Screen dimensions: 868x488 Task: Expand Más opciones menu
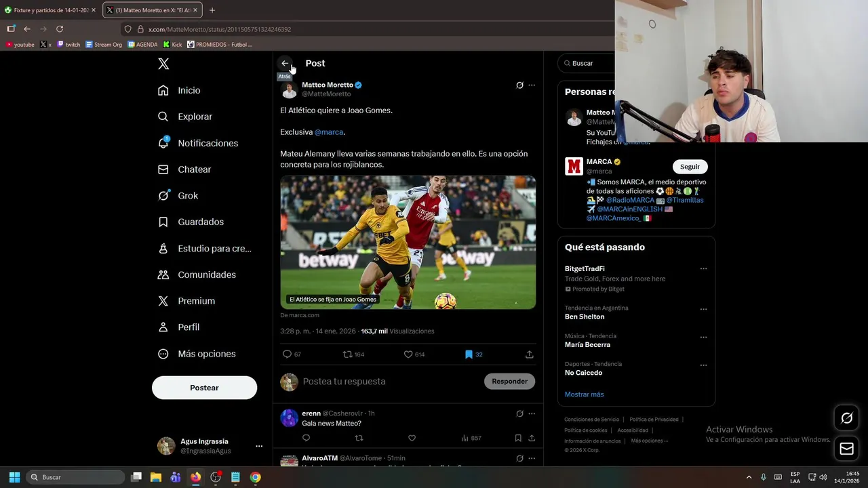click(x=197, y=354)
